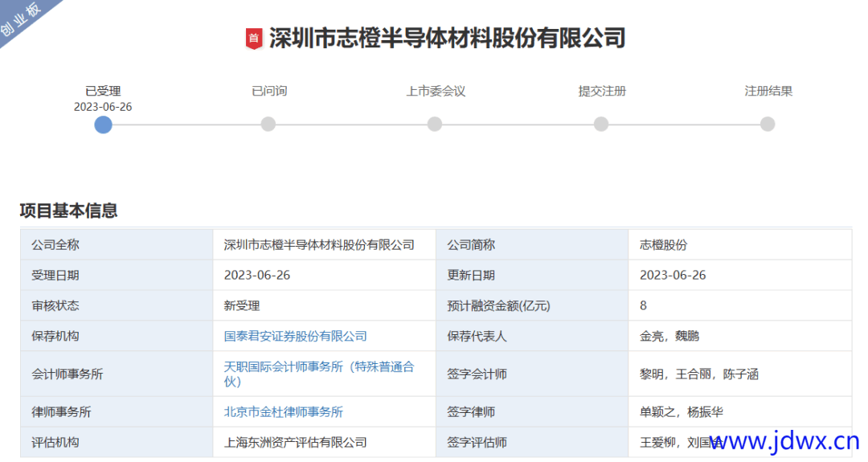This screenshot has width=868, height=462.
Task: Select the 上市委会议 timeline dot
Action: point(435,124)
